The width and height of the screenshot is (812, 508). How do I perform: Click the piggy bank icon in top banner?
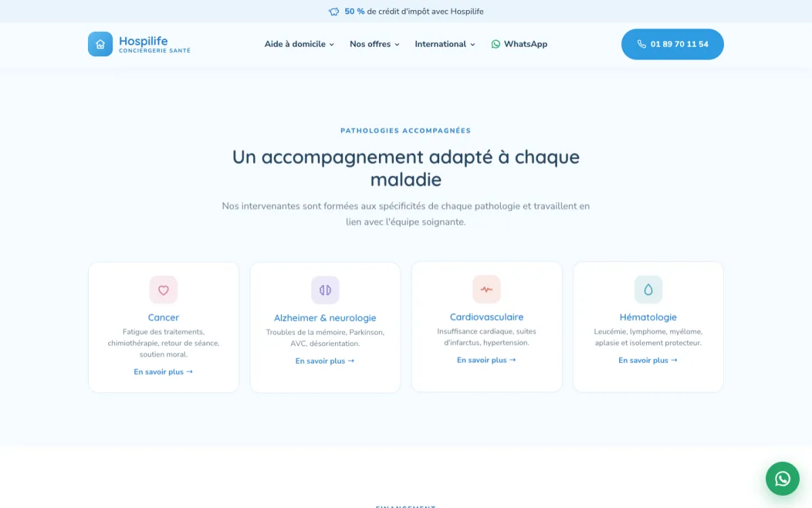(x=334, y=12)
